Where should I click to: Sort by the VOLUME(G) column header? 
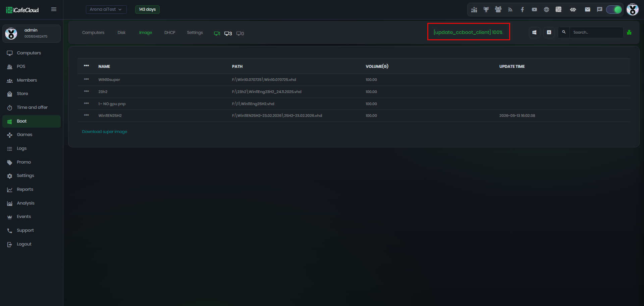click(377, 67)
